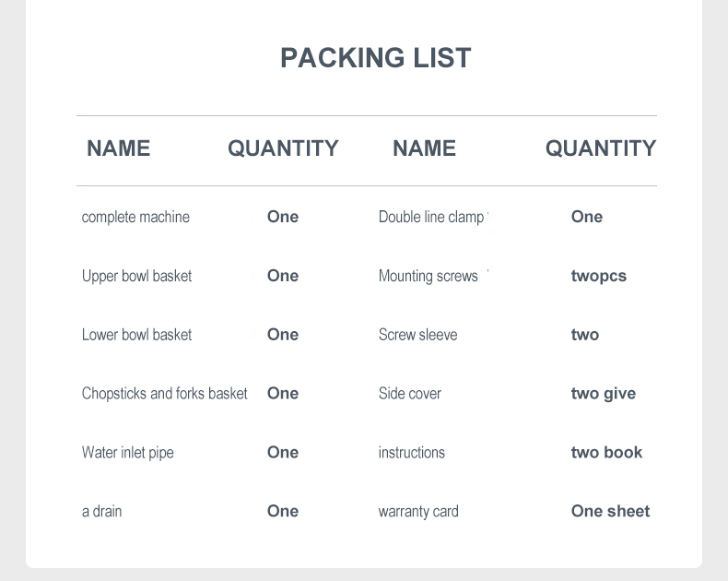The image size is (728, 581).
Task: Click the 'twopcs' quantity value
Action: tap(598, 276)
